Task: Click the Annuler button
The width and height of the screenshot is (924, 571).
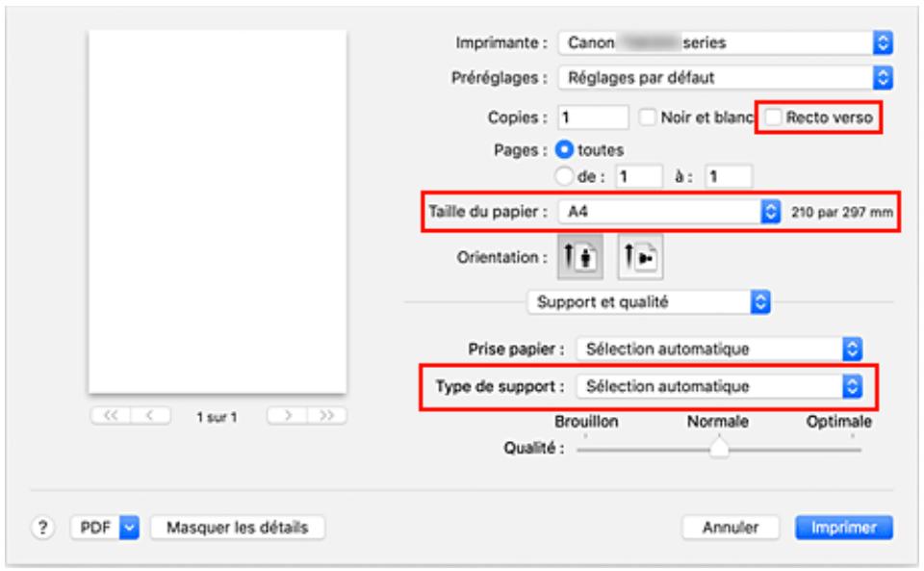Action: (731, 528)
